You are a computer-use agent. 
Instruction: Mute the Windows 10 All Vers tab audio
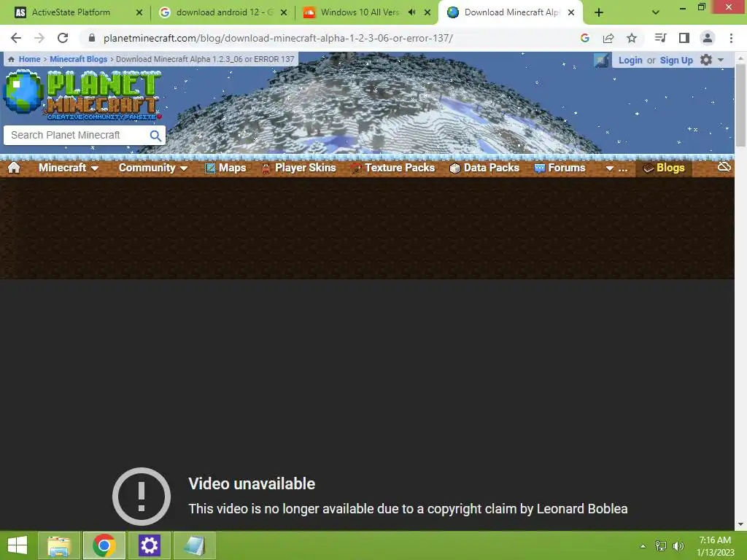[x=412, y=12]
